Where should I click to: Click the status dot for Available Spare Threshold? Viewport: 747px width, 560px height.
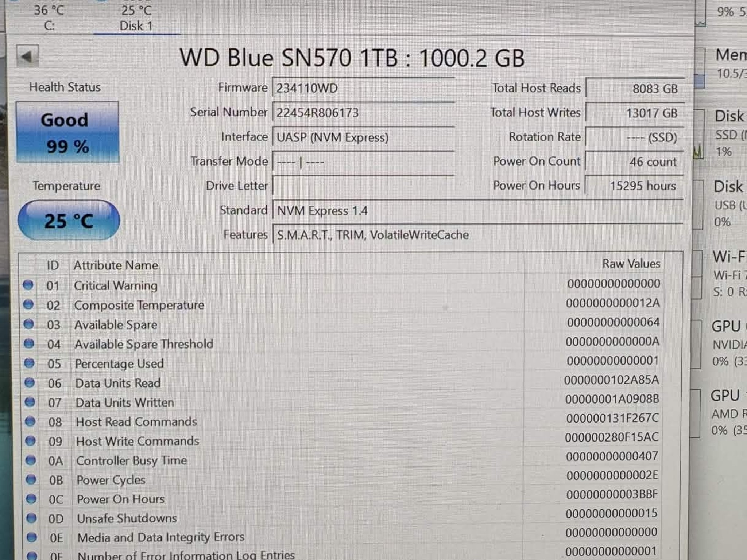(x=29, y=343)
